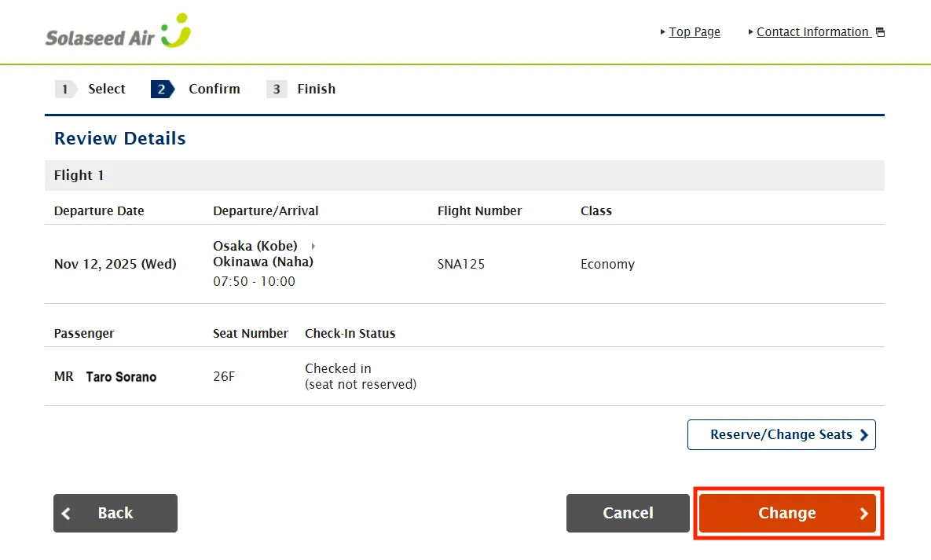Click the Solaseed Air logo

click(x=118, y=31)
